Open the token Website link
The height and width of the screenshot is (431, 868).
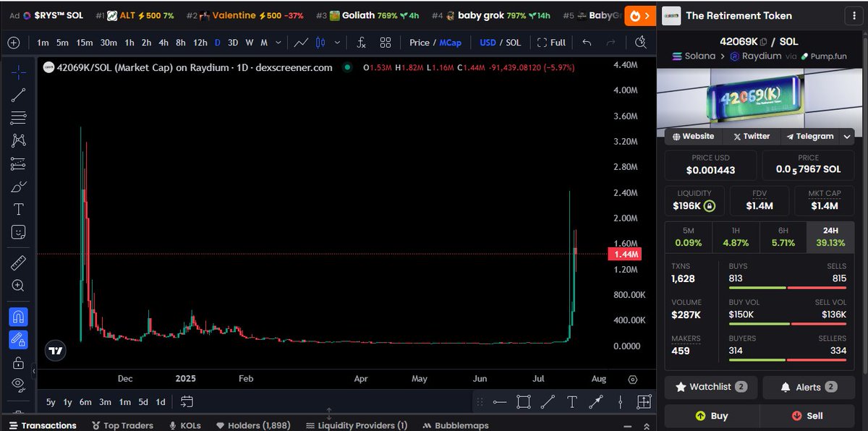coord(694,136)
